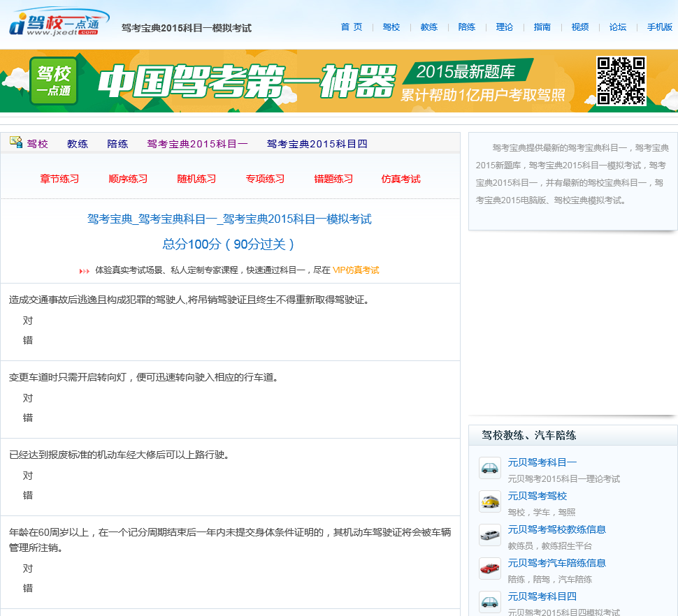Viewport: 678px width, 616px height.
Task: Click 驾校 link in sub-navigation bar
Action: tap(38, 144)
